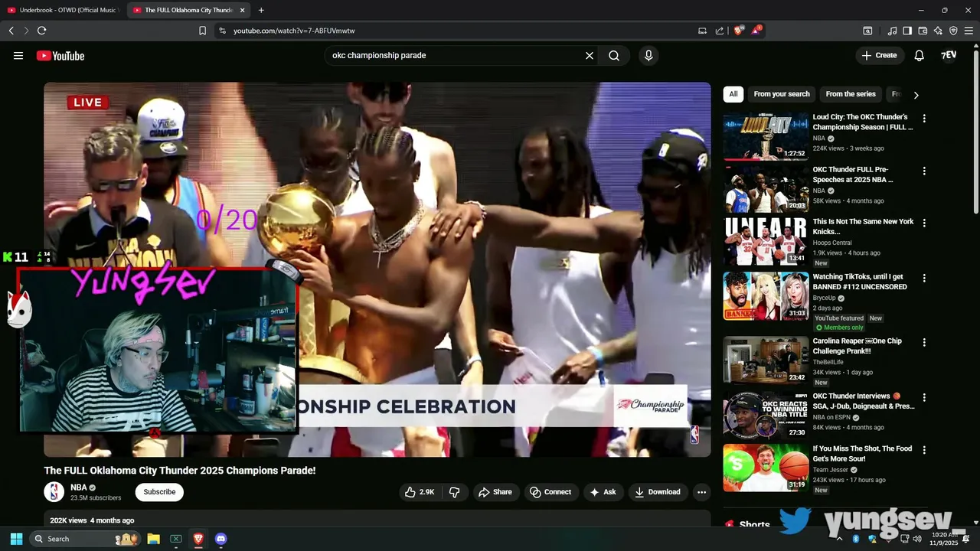Download the video
Viewport: 980px width, 551px height.
click(658, 492)
